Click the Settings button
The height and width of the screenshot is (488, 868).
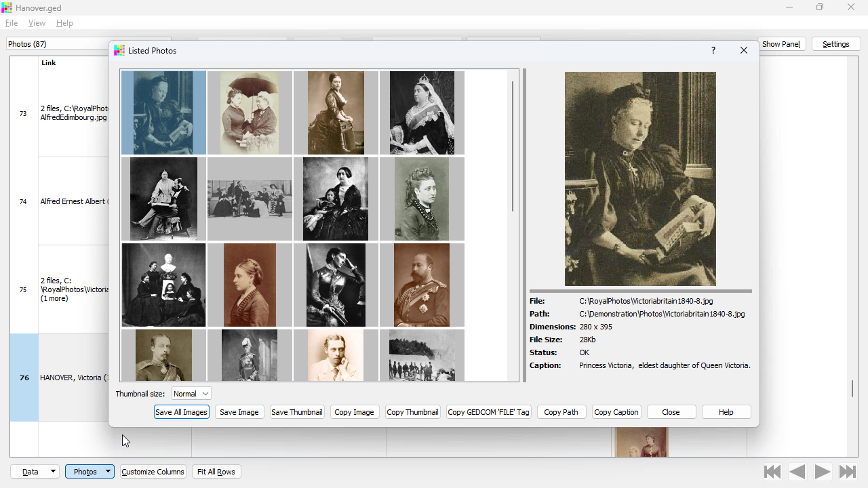tap(836, 44)
